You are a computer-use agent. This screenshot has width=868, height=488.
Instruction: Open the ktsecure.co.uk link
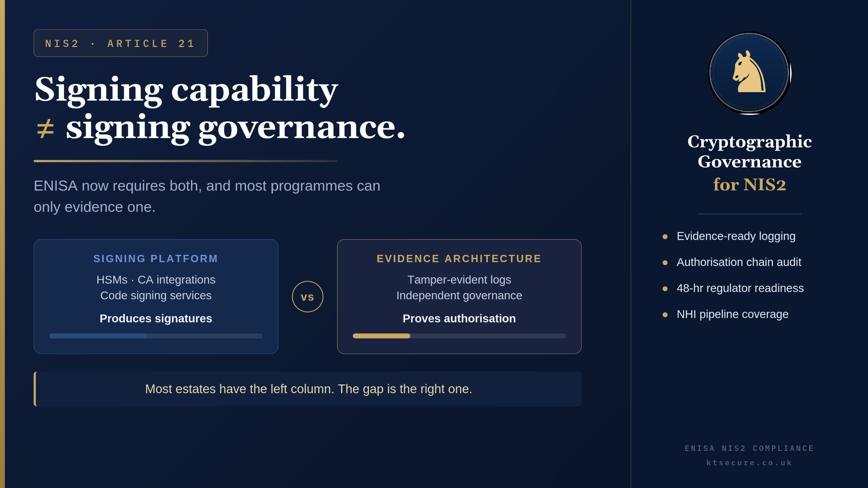[749, 463]
